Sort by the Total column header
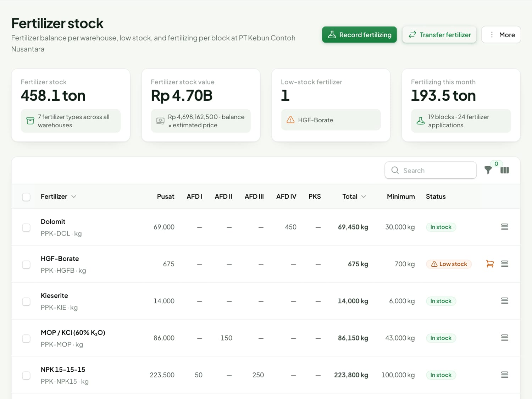The image size is (532, 399). click(354, 196)
